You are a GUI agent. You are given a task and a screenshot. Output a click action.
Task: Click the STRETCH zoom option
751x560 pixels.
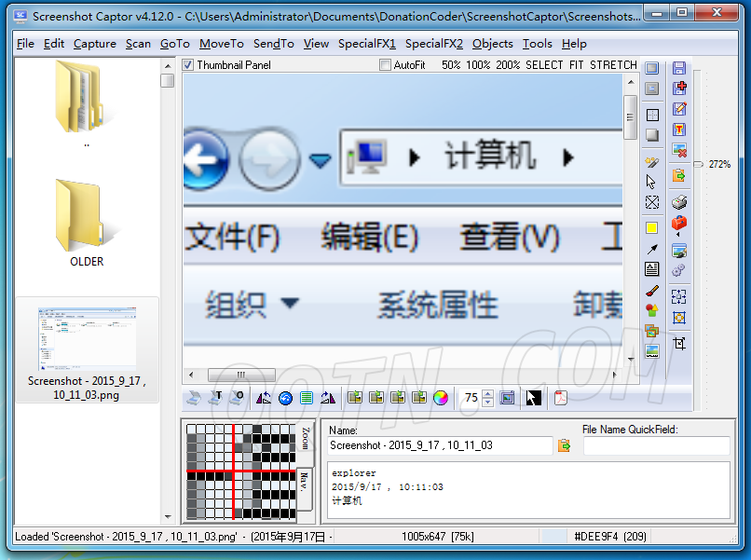pyautogui.click(x=613, y=65)
